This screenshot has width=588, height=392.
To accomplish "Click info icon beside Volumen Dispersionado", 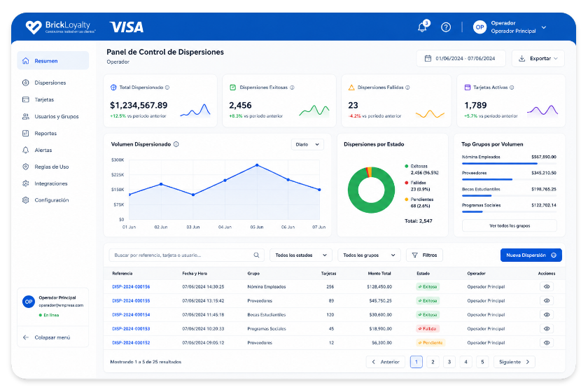I will point(176,144).
